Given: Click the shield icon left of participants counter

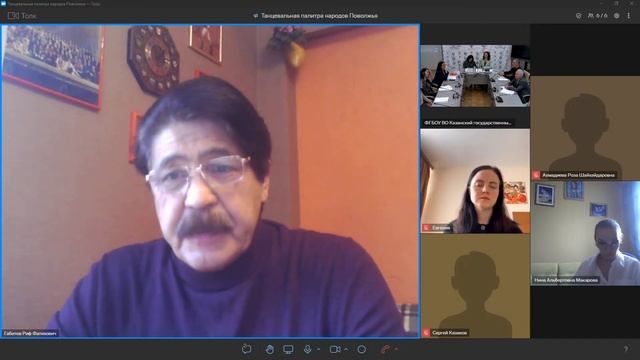Looking at the screenshot, I should coord(578,16).
